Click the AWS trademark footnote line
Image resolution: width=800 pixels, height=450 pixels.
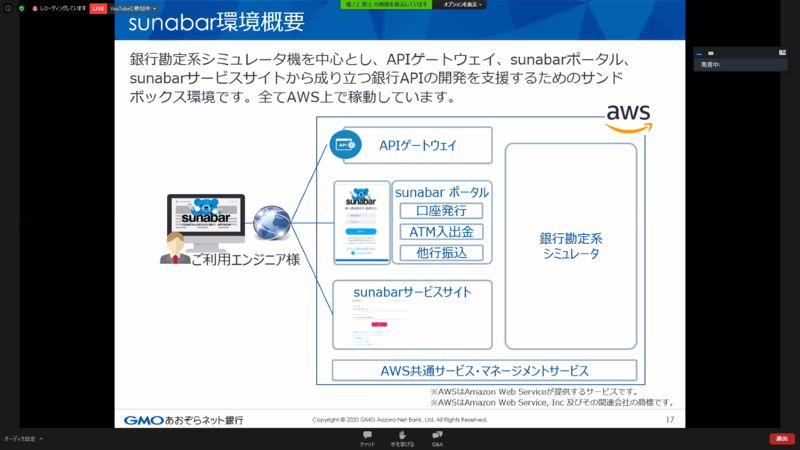click(552, 403)
